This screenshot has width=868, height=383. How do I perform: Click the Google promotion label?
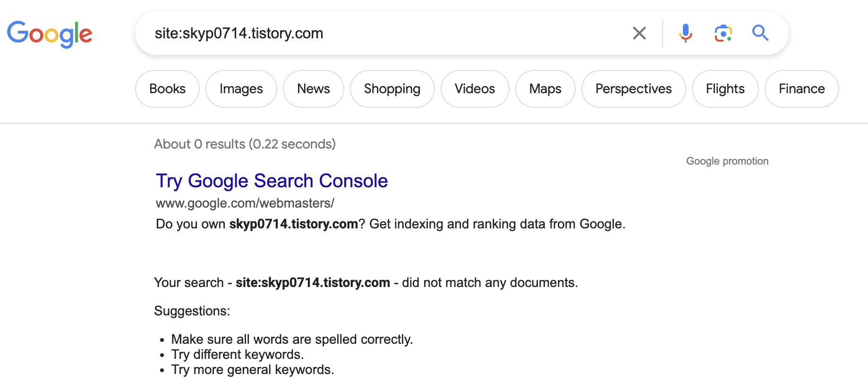tap(727, 161)
